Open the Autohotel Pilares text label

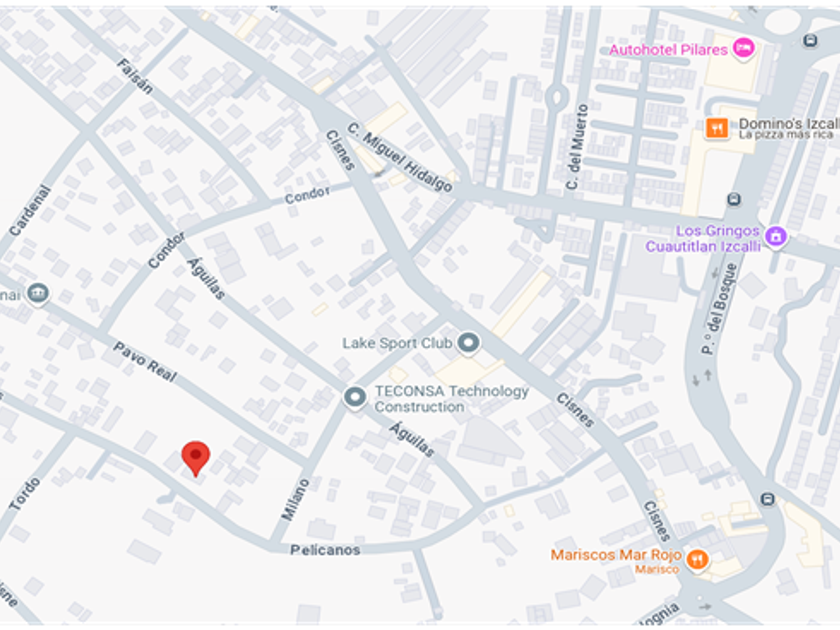(668, 50)
